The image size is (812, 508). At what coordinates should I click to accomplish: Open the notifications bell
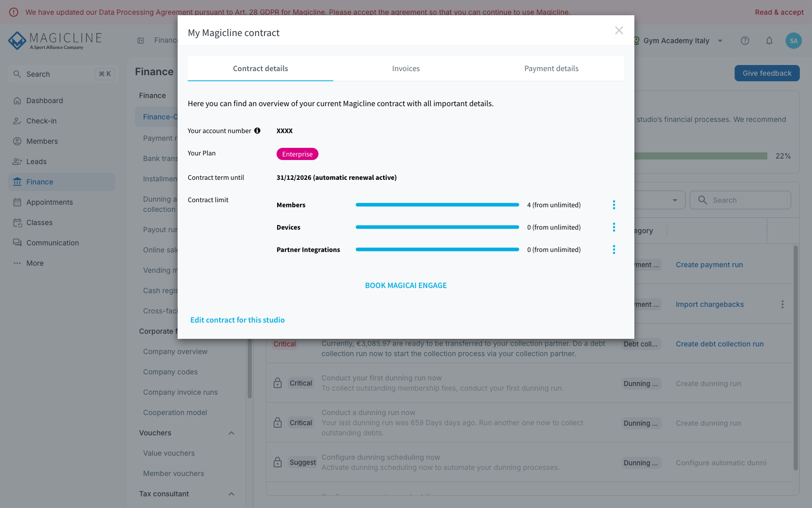click(x=769, y=41)
